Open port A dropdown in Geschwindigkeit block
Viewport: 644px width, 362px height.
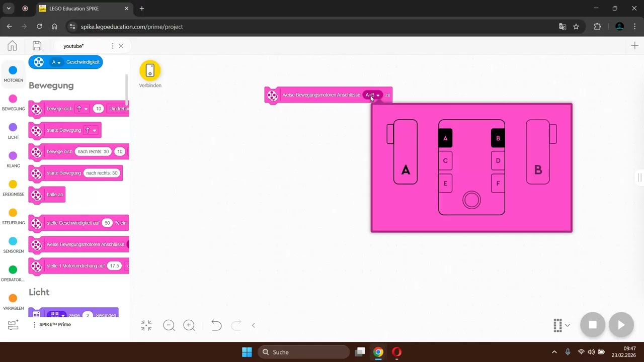click(x=56, y=62)
